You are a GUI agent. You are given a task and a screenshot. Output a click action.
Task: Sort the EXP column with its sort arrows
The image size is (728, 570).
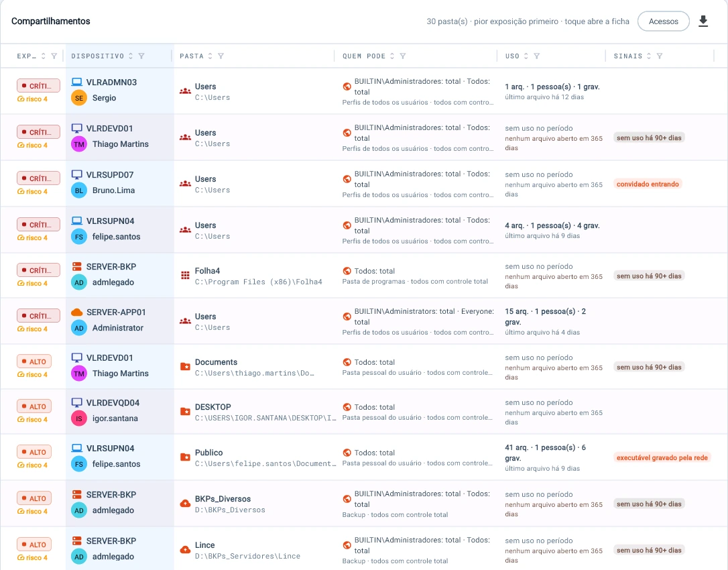[x=43, y=56]
